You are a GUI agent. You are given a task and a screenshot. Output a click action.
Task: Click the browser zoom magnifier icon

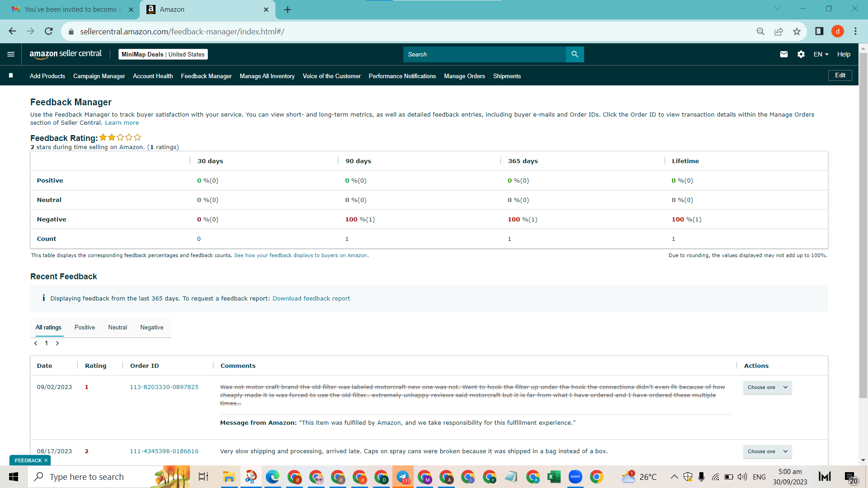[x=760, y=31]
